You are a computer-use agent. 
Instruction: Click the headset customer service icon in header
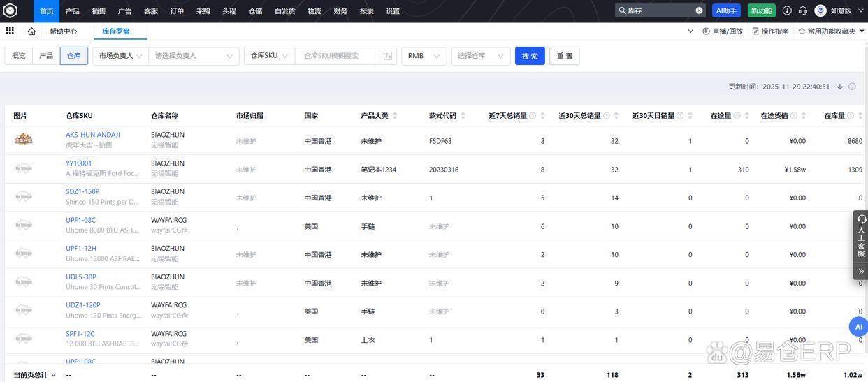tap(802, 10)
